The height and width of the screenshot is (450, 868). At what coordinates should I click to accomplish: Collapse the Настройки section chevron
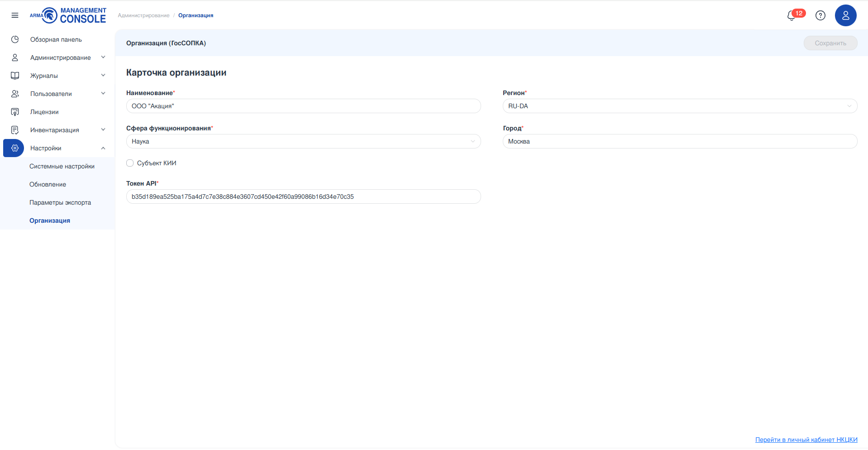[x=103, y=148]
